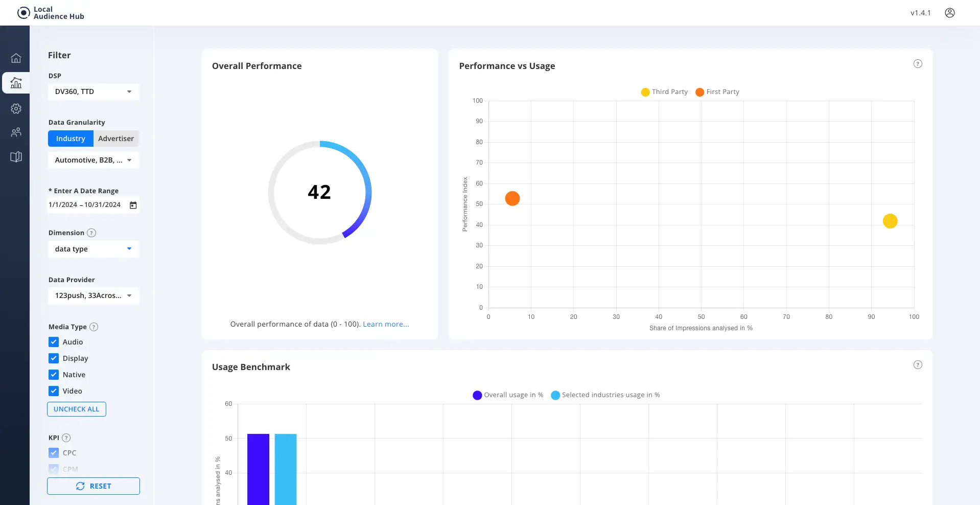Open the users group sidebar icon

pyautogui.click(x=16, y=132)
